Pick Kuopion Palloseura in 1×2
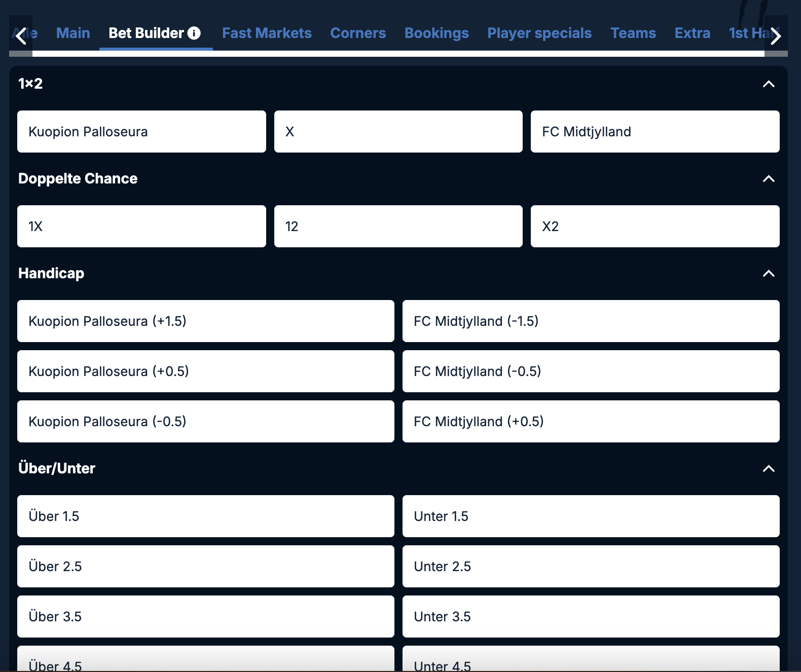This screenshot has width=801, height=672. coord(141,131)
